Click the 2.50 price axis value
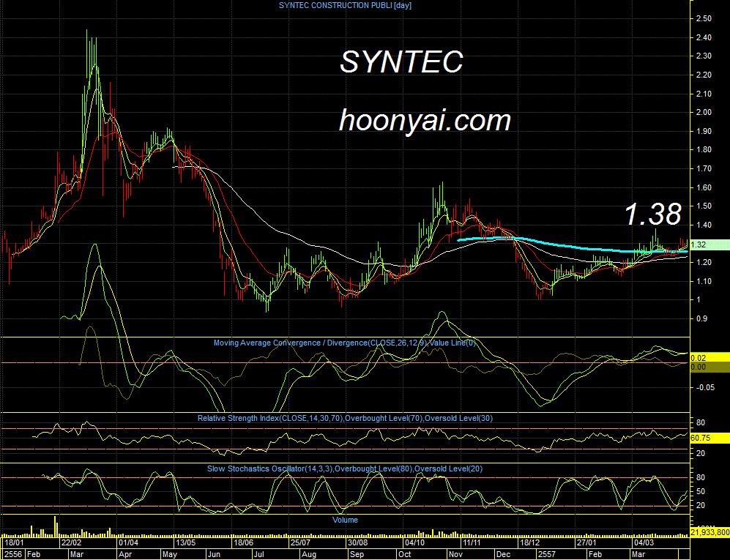The height and width of the screenshot is (560, 730). pyautogui.click(x=704, y=18)
